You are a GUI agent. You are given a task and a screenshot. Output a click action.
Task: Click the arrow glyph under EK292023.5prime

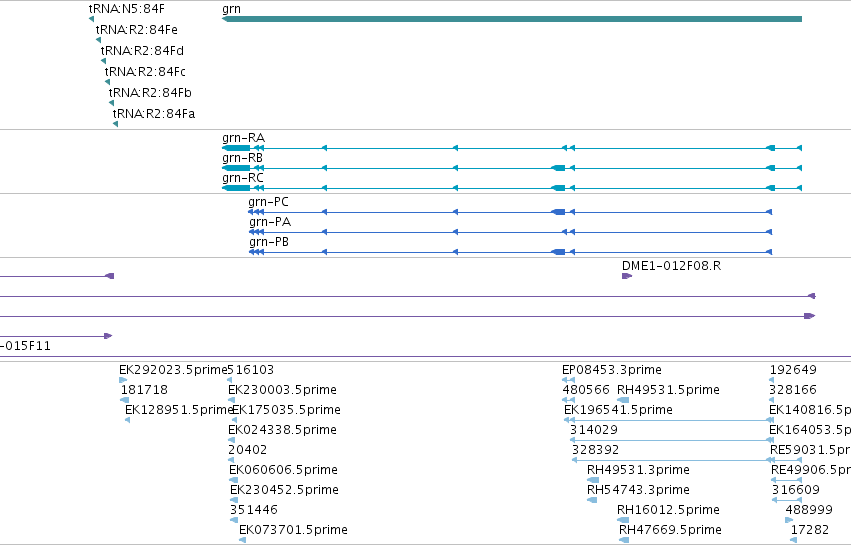pyautogui.click(x=123, y=380)
